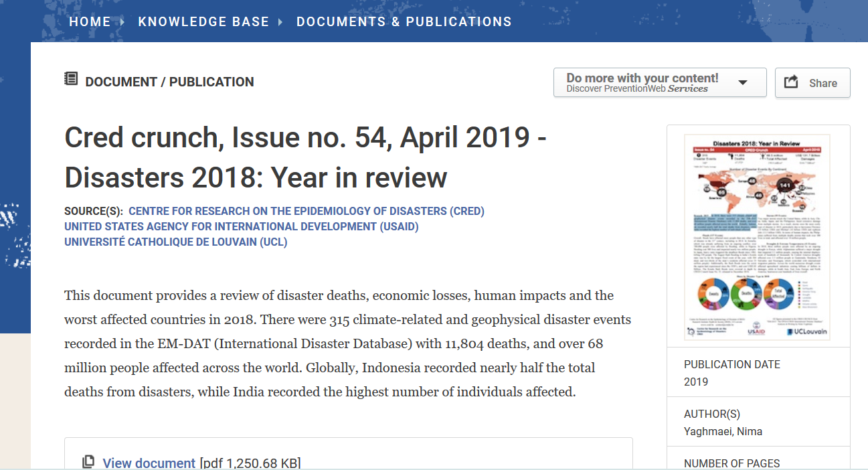Click the share arrow icon
The image size is (868, 470).
tap(791, 82)
